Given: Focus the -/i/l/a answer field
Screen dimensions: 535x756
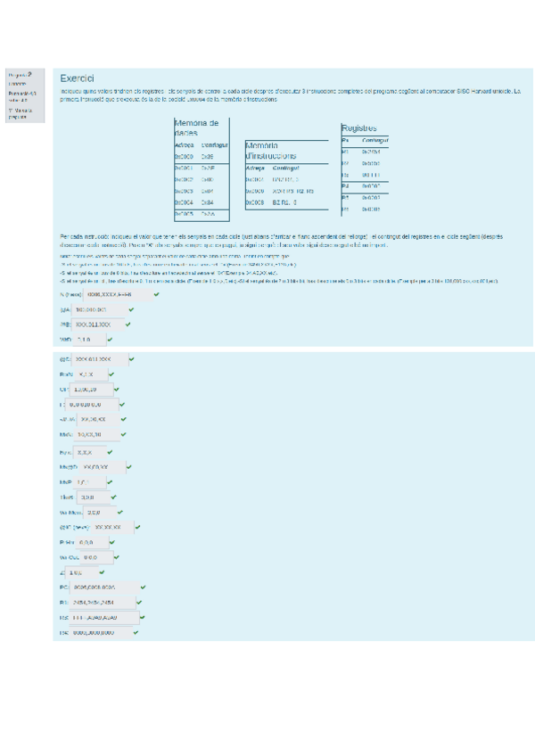Looking at the screenshot, I should (98, 420).
